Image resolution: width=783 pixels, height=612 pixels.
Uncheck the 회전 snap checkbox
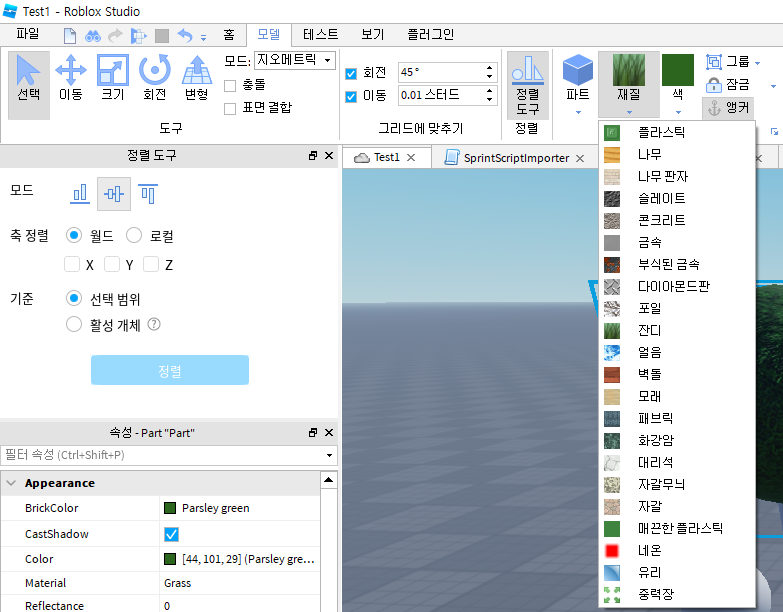point(351,74)
